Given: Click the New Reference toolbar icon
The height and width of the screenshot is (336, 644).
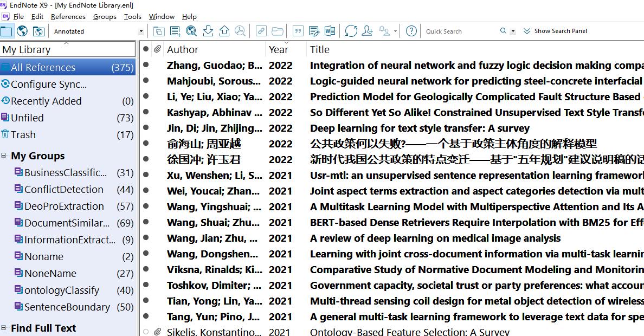Looking at the screenshot, I should click(x=176, y=31).
